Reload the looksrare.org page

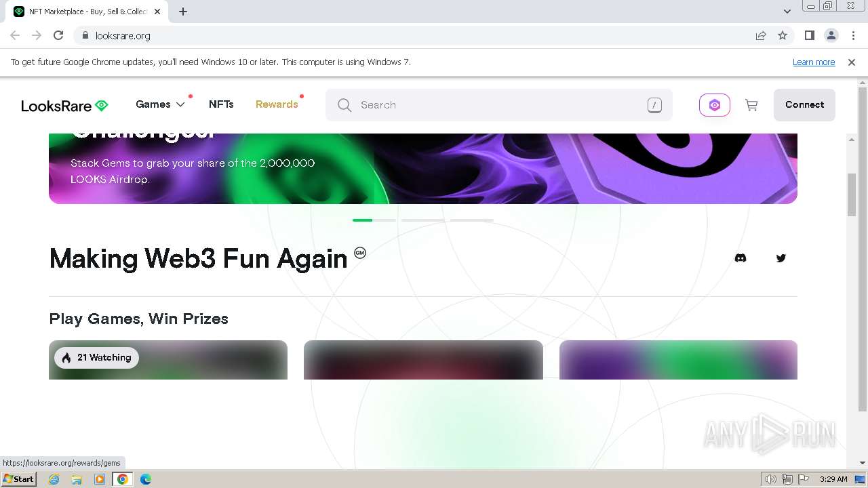(x=58, y=35)
